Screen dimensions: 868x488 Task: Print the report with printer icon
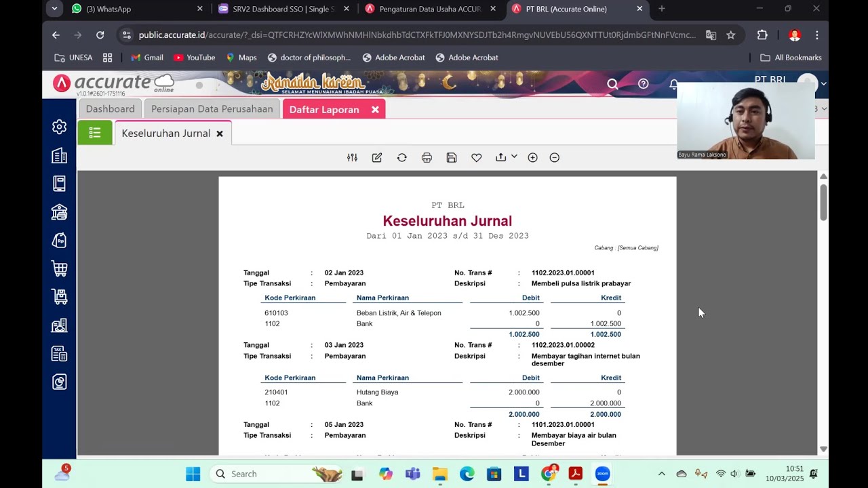point(427,157)
